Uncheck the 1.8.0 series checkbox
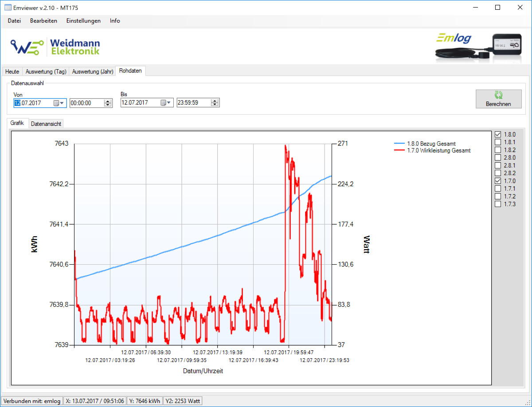The image size is (532, 407). click(x=498, y=134)
